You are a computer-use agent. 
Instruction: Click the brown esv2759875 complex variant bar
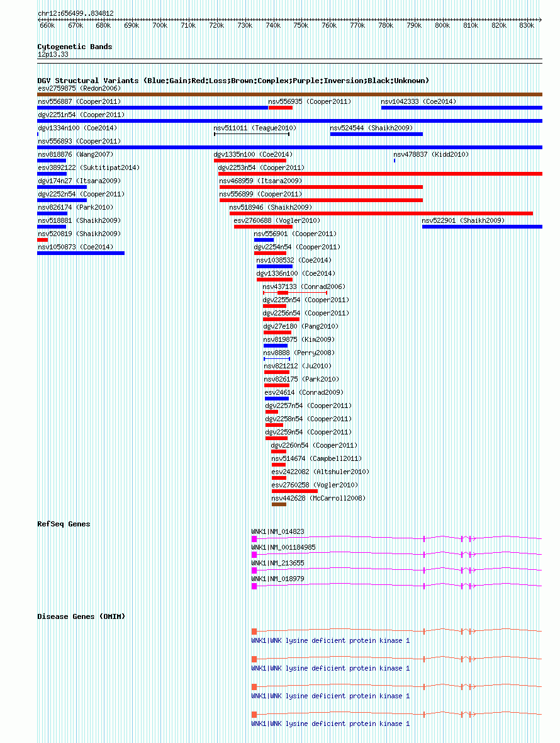click(x=289, y=95)
